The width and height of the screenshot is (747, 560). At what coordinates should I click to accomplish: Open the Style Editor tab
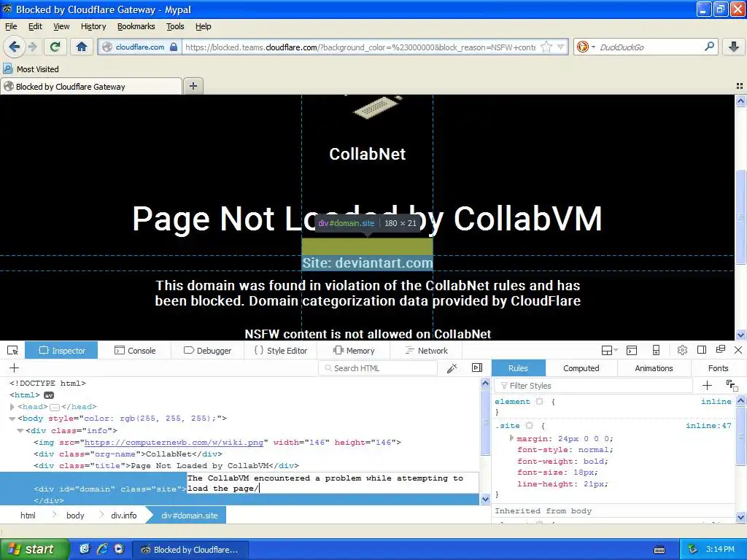pyautogui.click(x=281, y=351)
